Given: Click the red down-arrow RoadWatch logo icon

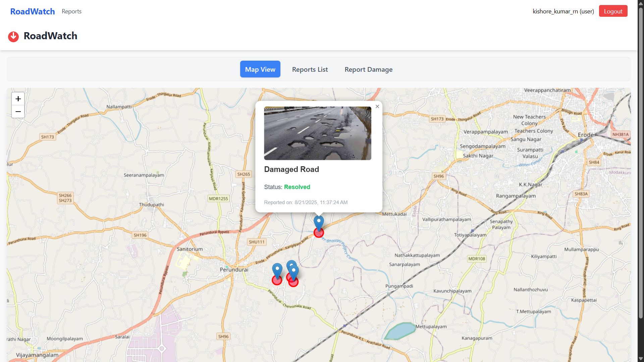Looking at the screenshot, I should tap(13, 36).
